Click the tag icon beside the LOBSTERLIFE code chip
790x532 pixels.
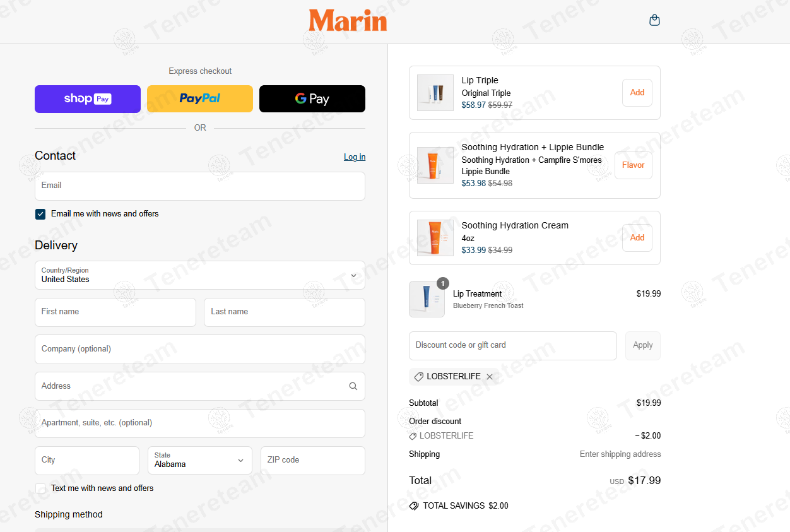(418, 377)
